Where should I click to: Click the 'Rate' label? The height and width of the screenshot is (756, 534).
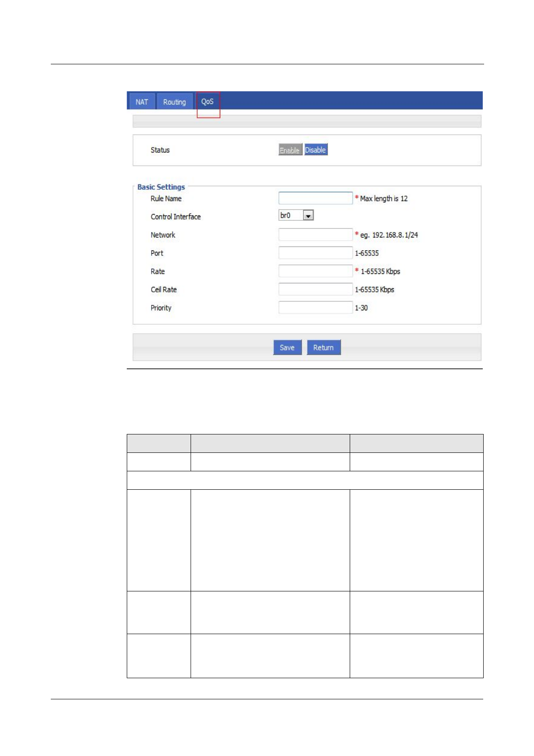[x=158, y=272]
